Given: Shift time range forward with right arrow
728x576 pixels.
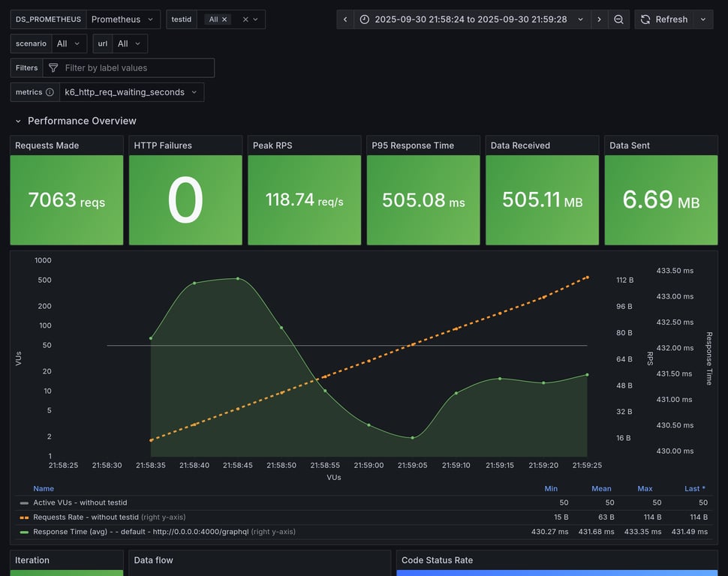Looking at the screenshot, I should tap(599, 19).
